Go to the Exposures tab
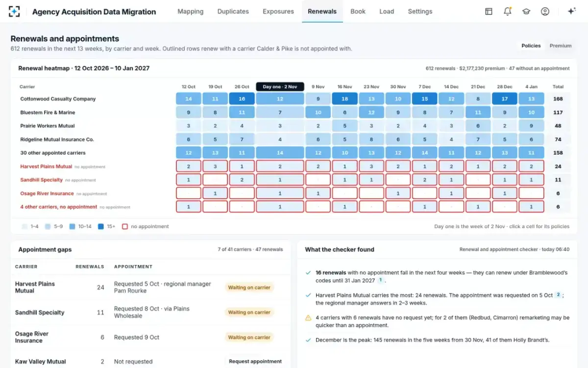Screen dimensions: 588x368 coord(278,11)
